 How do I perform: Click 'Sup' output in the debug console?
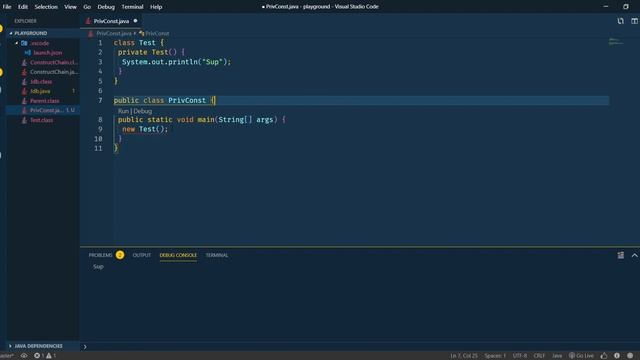[98, 267]
